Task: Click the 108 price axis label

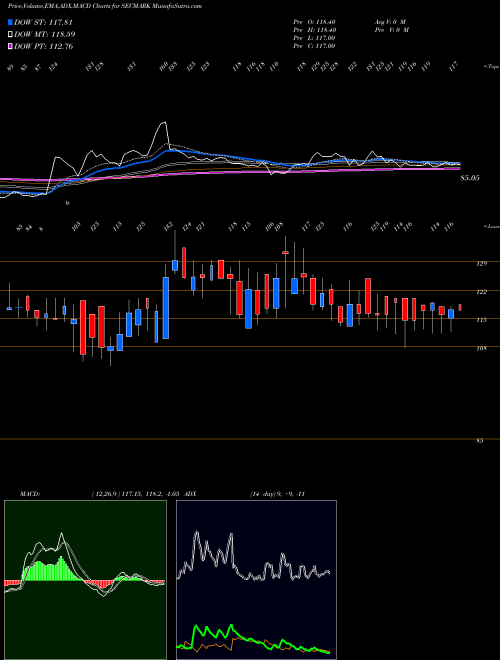Action: (x=481, y=348)
